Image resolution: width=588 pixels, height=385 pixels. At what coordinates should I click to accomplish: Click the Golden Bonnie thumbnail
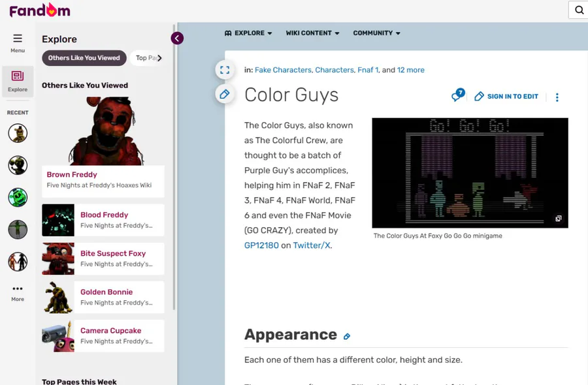58,297
